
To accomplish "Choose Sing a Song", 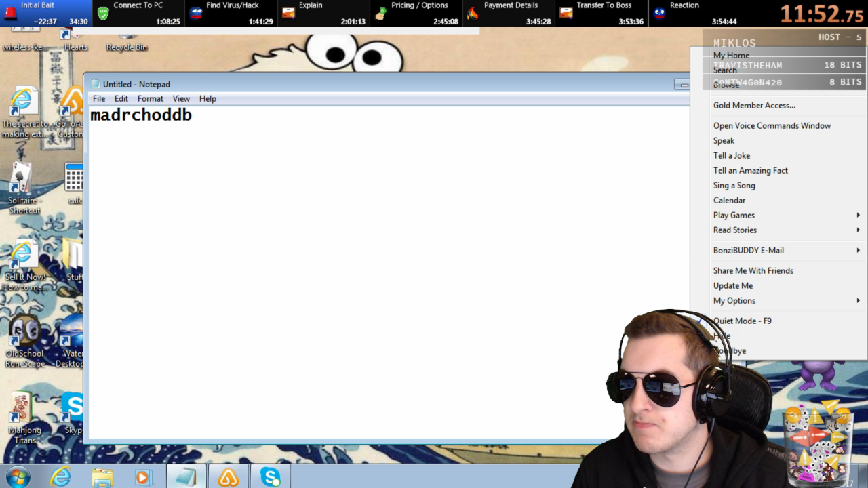I will 734,185.
